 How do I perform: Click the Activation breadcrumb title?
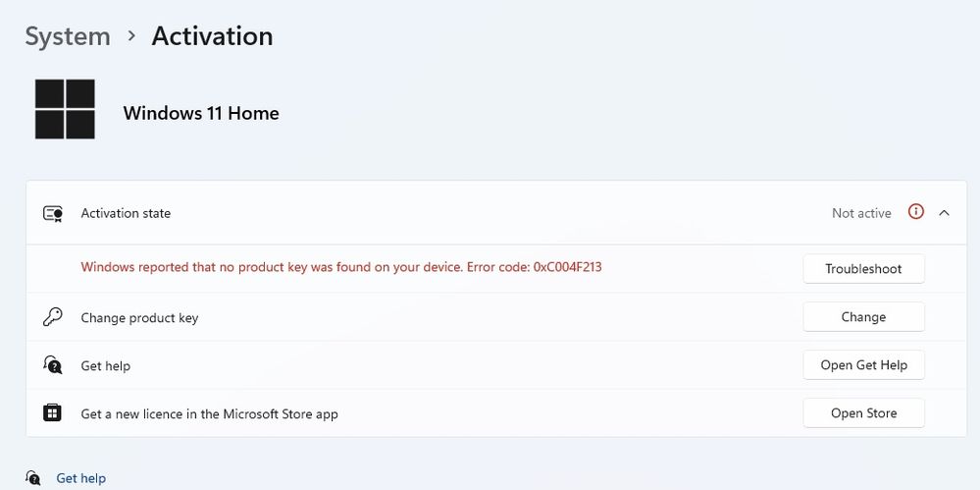pos(212,36)
